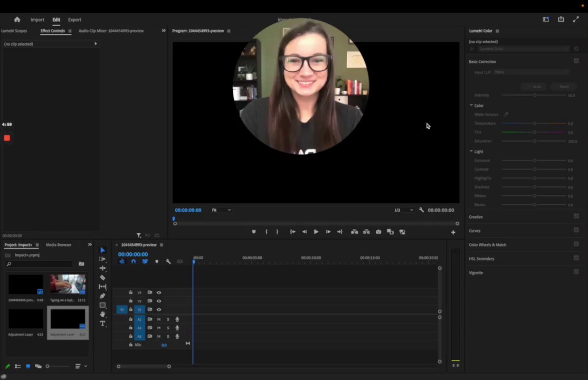The height and width of the screenshot is (380, 588).
Task: Click the Curves section header
Action: (475, 231)
